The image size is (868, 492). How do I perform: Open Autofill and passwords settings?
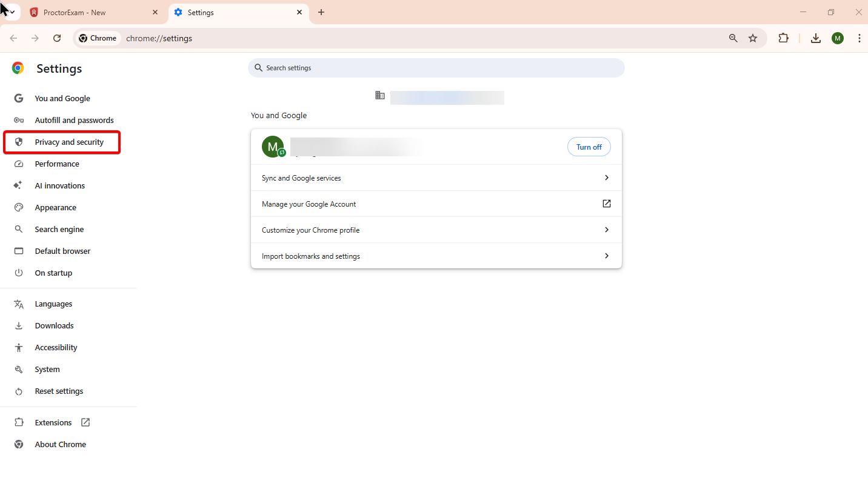74,120
